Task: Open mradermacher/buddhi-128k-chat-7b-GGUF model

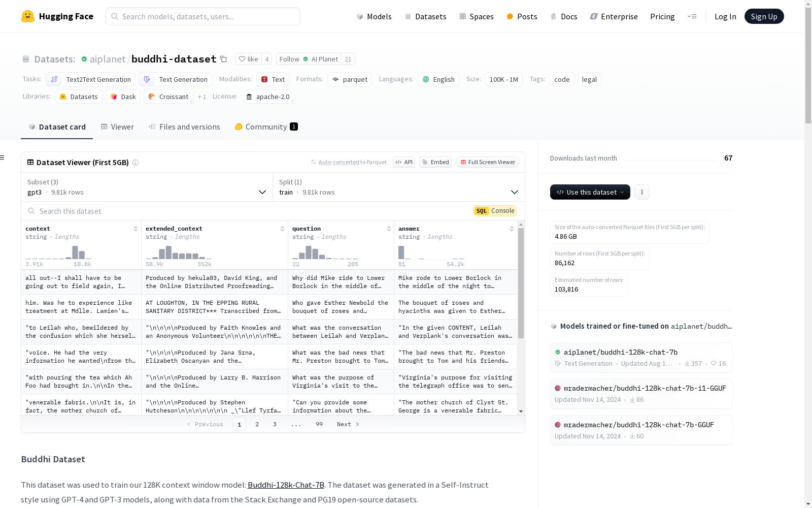Action: 641,430
